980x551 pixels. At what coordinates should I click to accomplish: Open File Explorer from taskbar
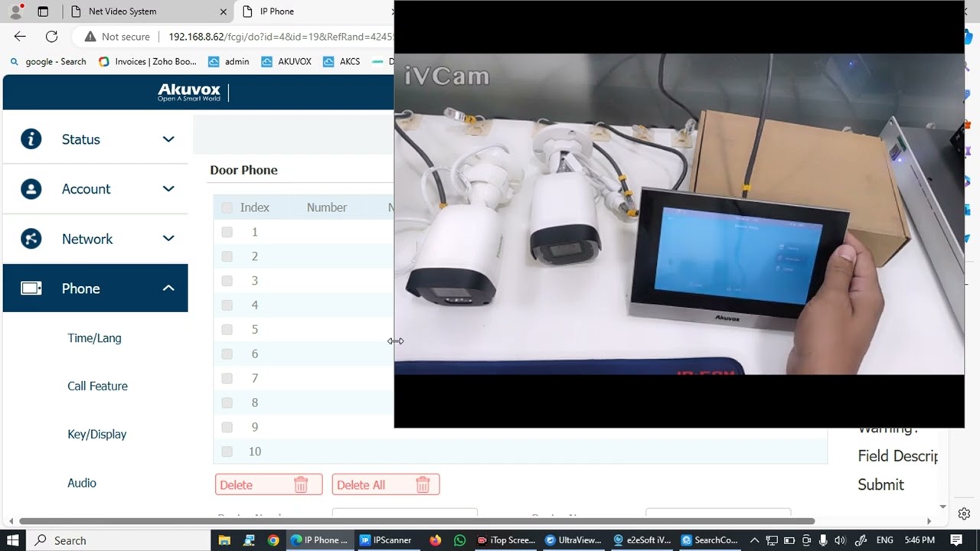226,540
